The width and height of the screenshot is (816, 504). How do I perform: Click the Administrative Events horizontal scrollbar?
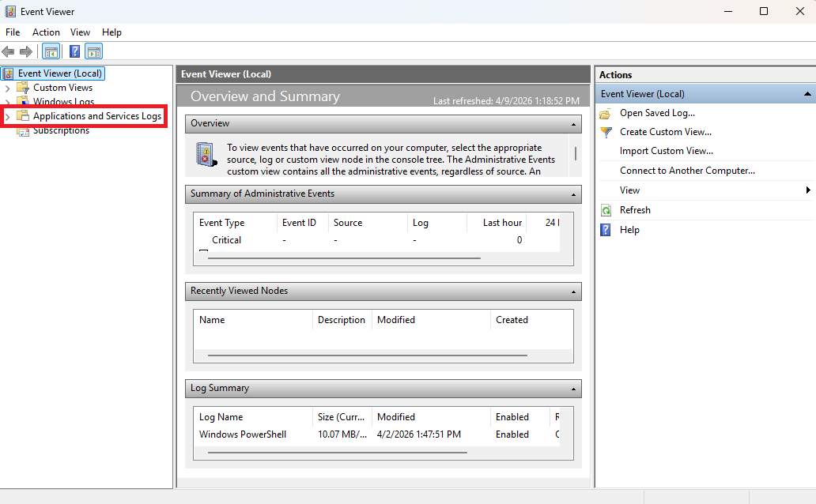(344, 258)
